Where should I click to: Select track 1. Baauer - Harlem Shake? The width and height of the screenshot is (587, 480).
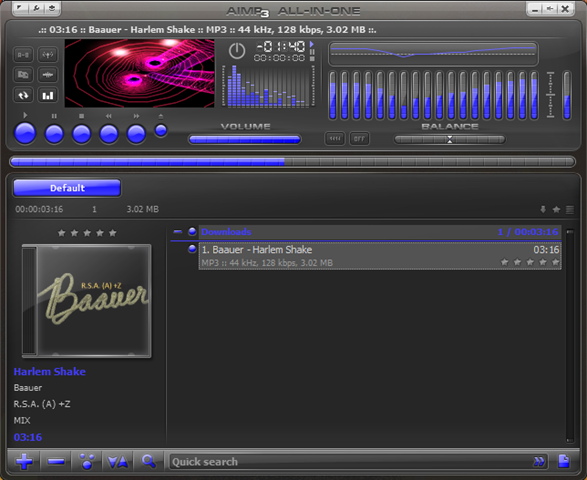(380, 256)
